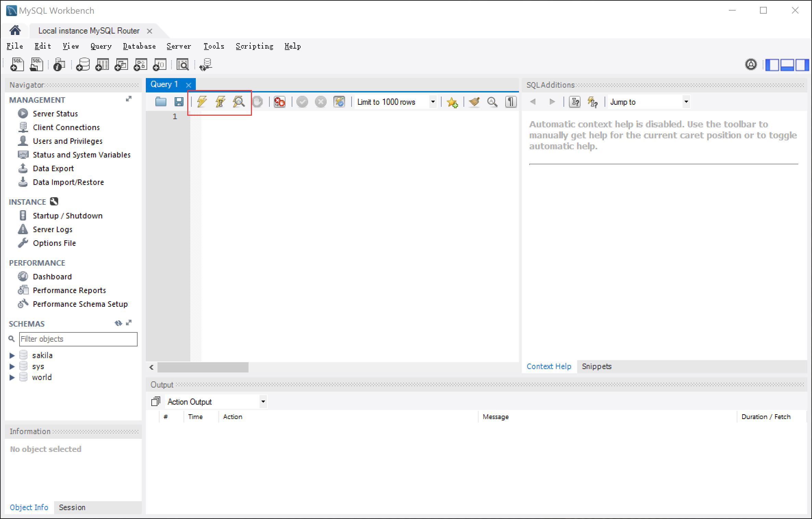Open the Action Output dropdown
Viewport: 812px width, 519px height.
point(263,402)
